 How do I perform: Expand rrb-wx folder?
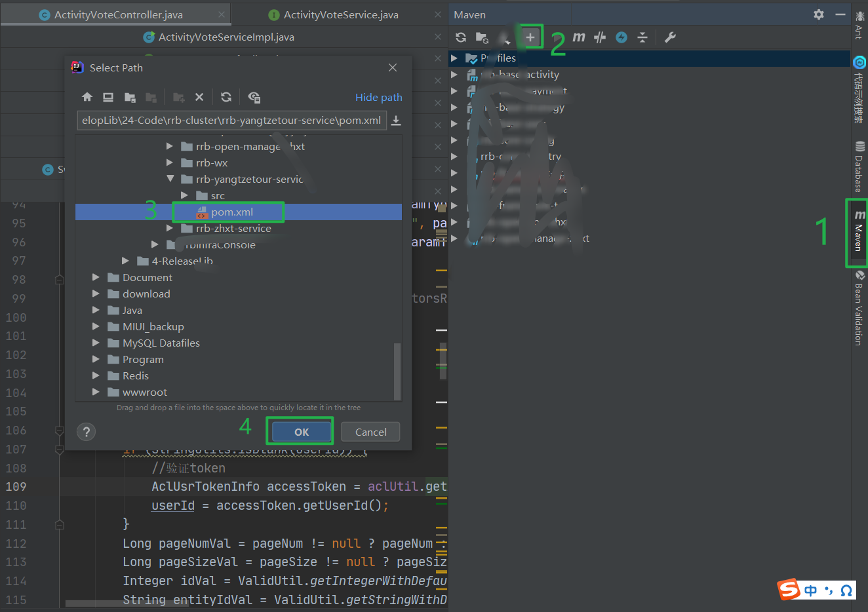click(x=170, y=163)
